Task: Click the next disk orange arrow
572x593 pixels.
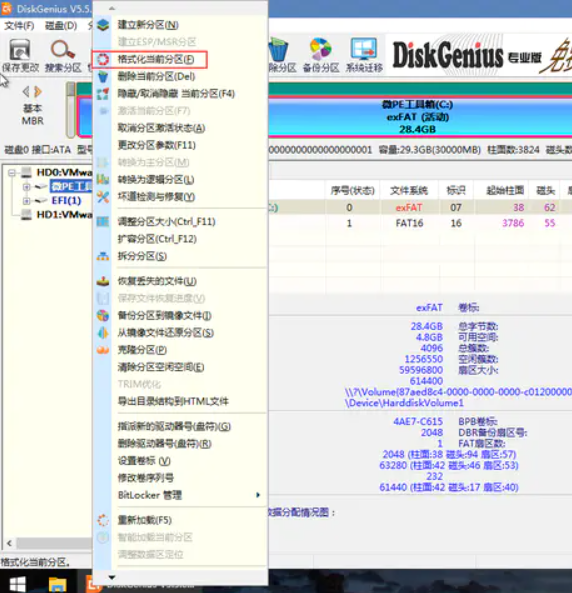Action: pyautogui.click(x=38, y=92)
